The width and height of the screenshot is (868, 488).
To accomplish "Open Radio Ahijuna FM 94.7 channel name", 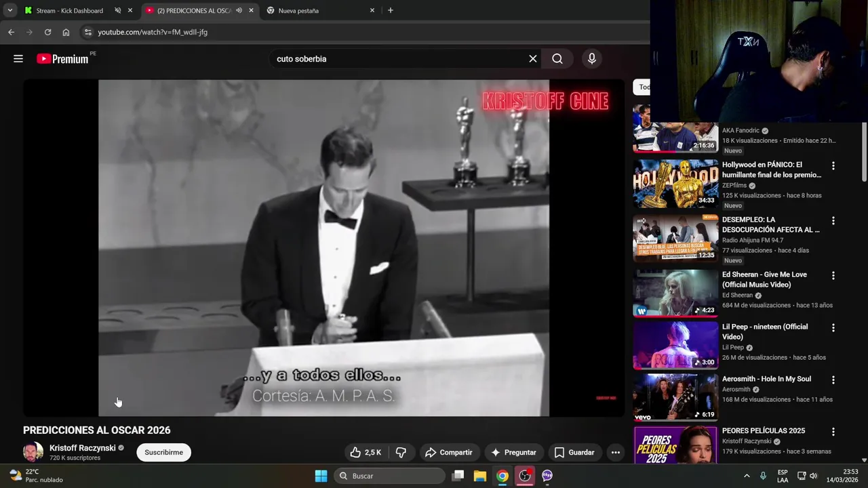I will 753,240.
